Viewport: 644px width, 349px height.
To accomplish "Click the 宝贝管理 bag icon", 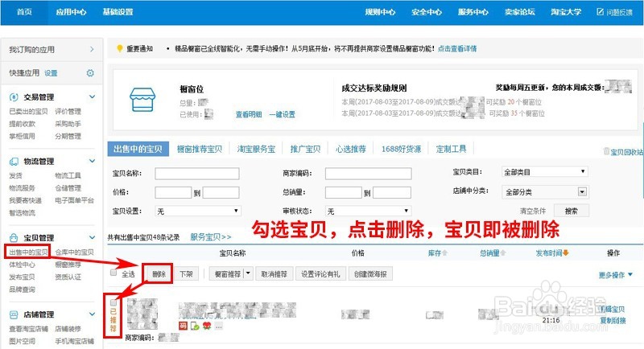I will coord(14,237).
